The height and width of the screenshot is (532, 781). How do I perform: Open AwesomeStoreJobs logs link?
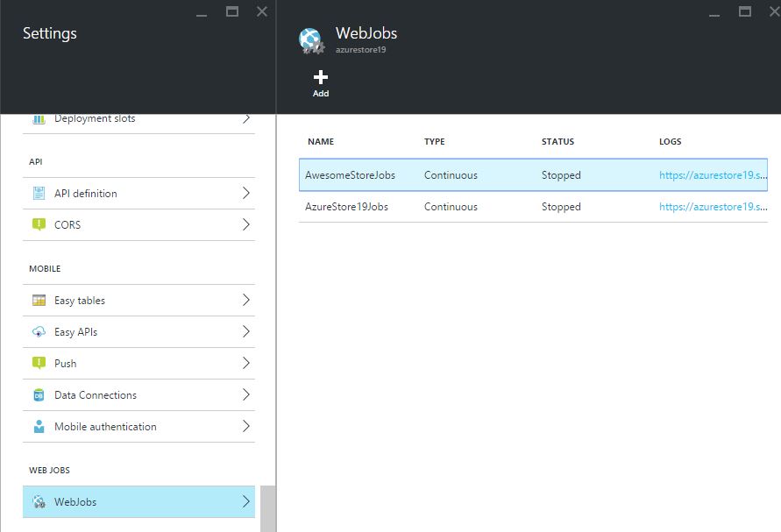point(713,175)
